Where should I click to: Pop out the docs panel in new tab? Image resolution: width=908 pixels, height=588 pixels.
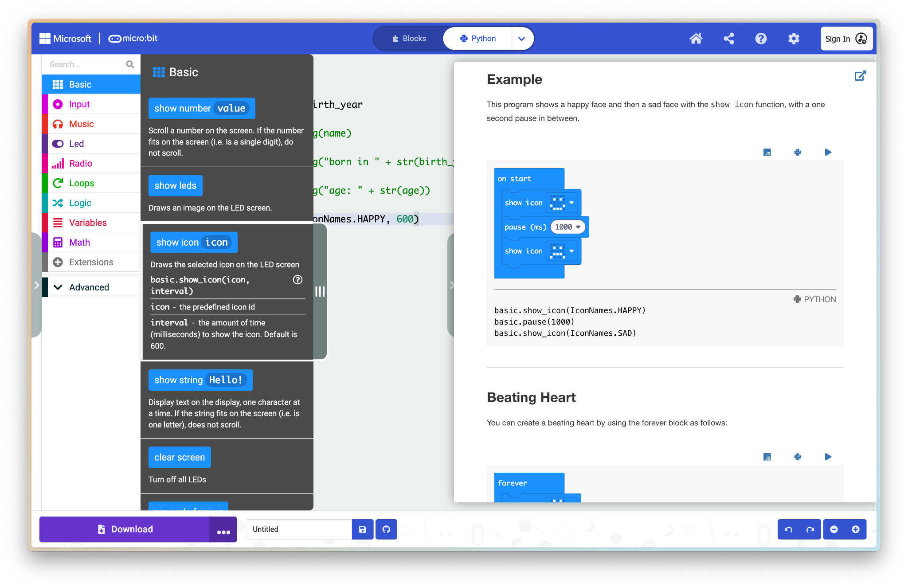tap(860, 76)
